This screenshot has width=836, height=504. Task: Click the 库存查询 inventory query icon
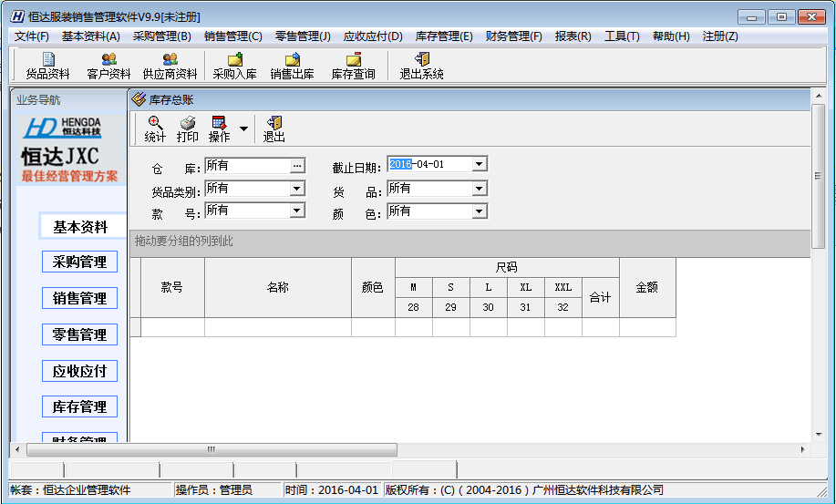pyautogui.click(x=353, y=66)
